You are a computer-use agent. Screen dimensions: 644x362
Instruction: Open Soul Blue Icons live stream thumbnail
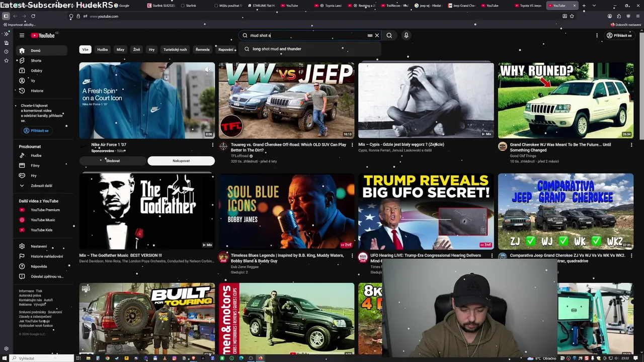[286, 211]
